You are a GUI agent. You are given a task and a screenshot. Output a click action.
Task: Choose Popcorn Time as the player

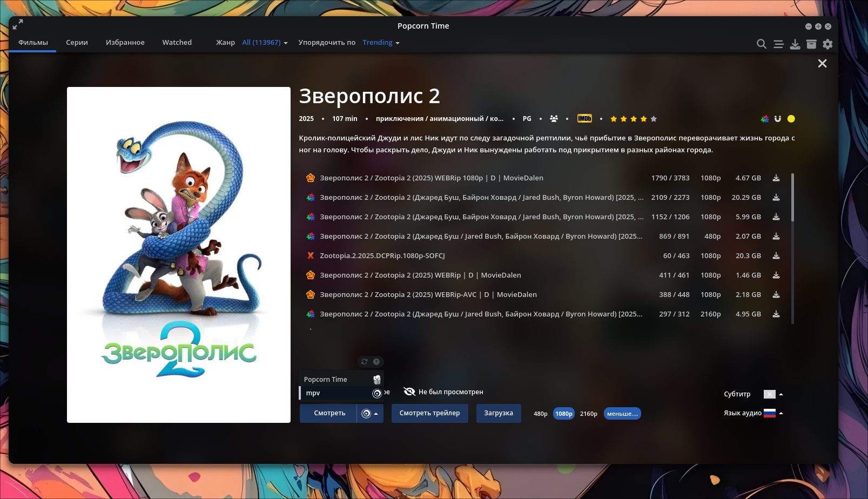click(341, 380)
